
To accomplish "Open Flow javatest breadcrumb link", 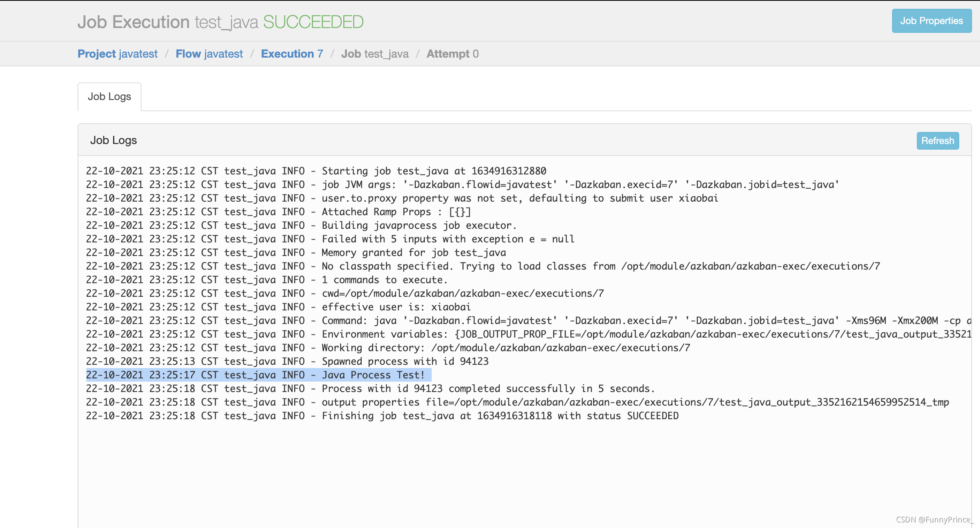I will [209, 54].
